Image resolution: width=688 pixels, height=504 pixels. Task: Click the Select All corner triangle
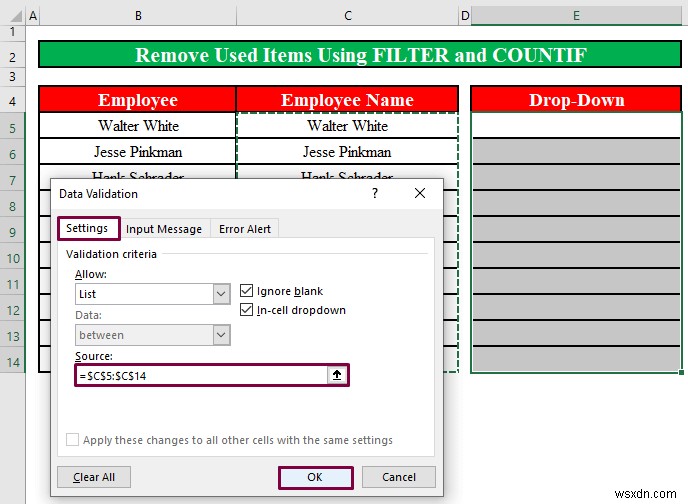(16, 16)
